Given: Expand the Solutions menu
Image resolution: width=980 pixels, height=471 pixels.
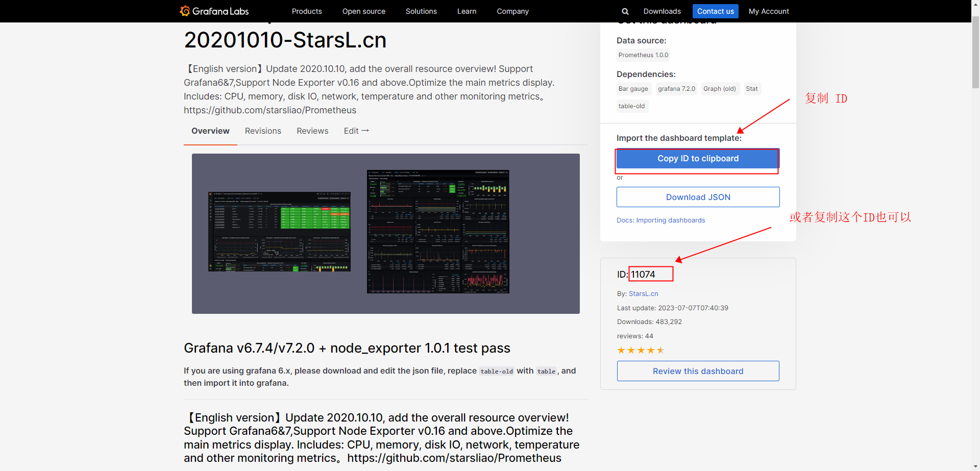Looking at the screenshot, I should (x=421, y=11).
